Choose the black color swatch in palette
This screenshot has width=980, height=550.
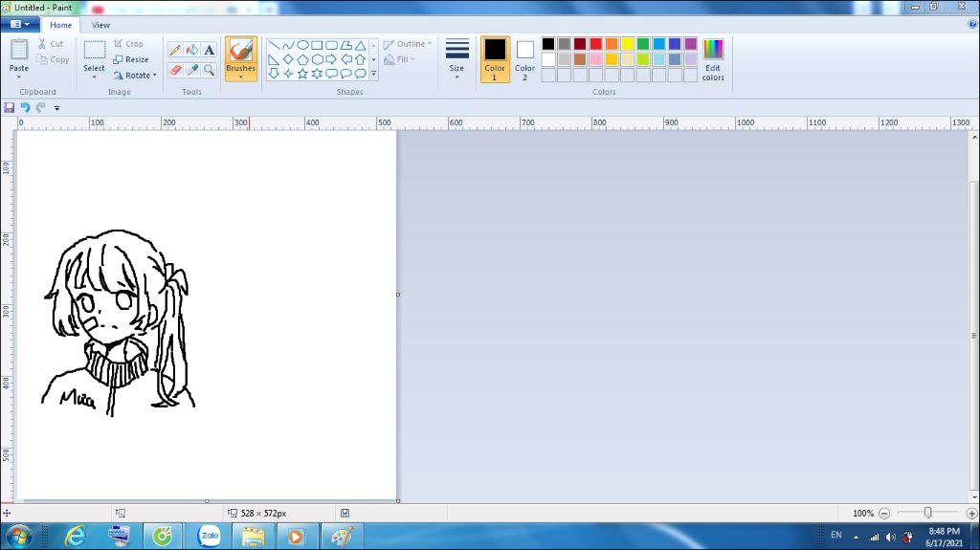pos(548,44)
